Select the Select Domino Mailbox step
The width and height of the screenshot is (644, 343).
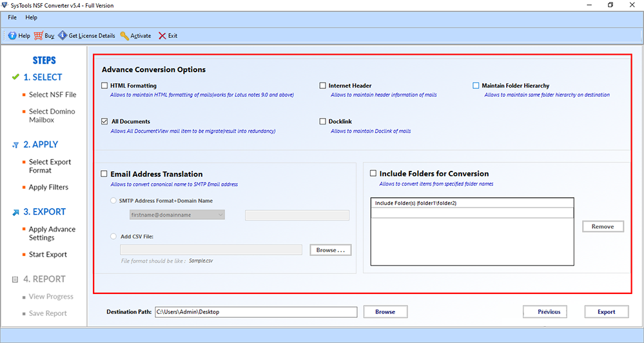pyautogui.click(x=52, y=115)
